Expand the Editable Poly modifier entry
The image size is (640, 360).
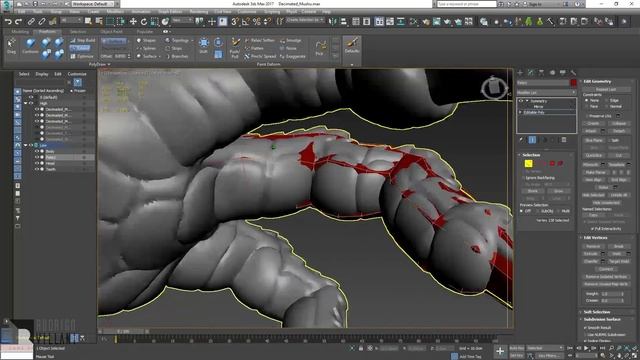click(520, 112)
